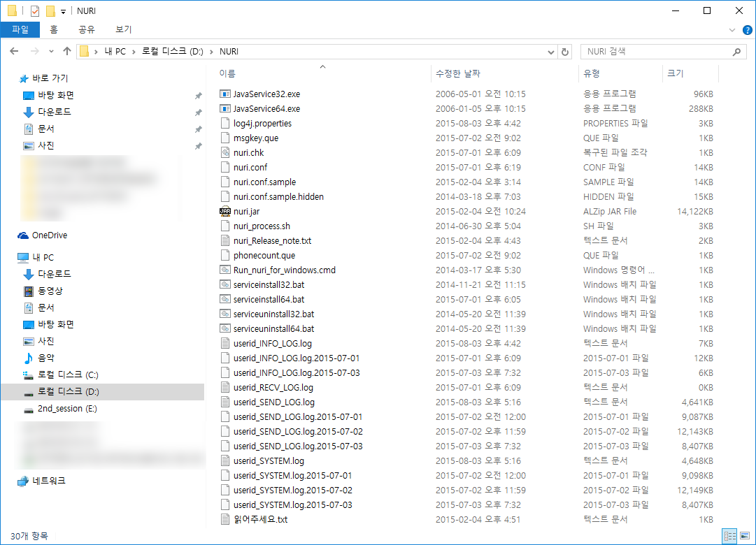The height and width of the screenshot is (545, 756).
Task: Select 로컬 디스크 (C:) in the navigation pane
Action: pyautogui.click(x=68, y=375)
